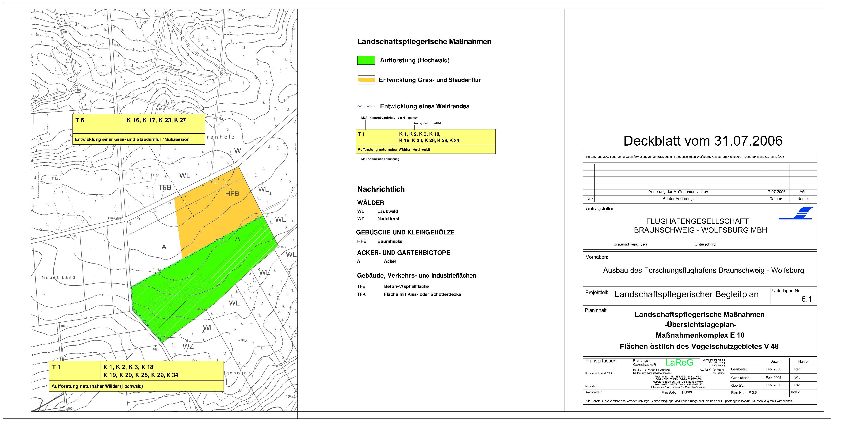Click the 'Acker' legend entry
The height and width of the screenshot is (422, 868).
click(390, 261)
